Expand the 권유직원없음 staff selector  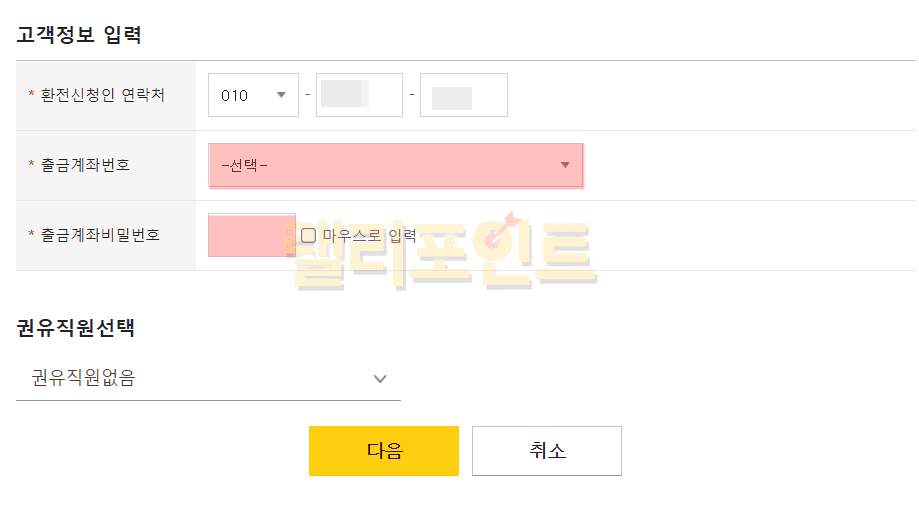coord(208,378)
